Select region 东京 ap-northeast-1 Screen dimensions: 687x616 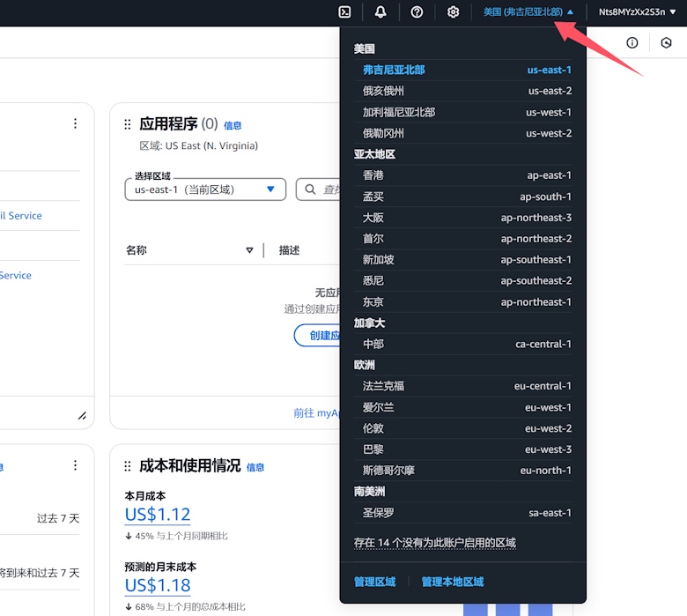462,302
